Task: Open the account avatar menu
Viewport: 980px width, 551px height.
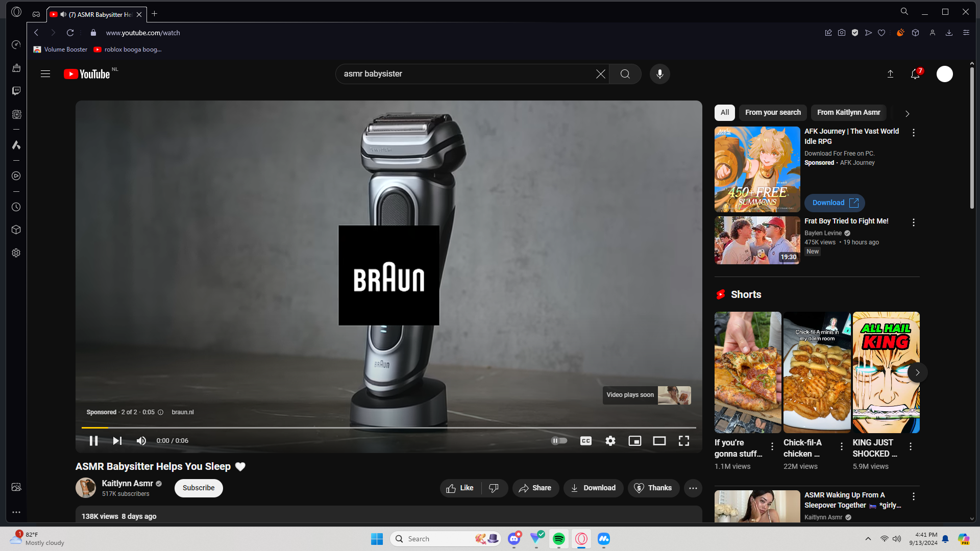Action: [945, 74]
